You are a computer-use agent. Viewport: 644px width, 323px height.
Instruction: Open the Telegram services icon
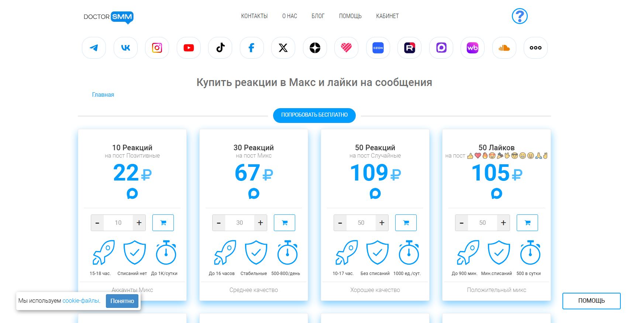(x=94, y=48)
